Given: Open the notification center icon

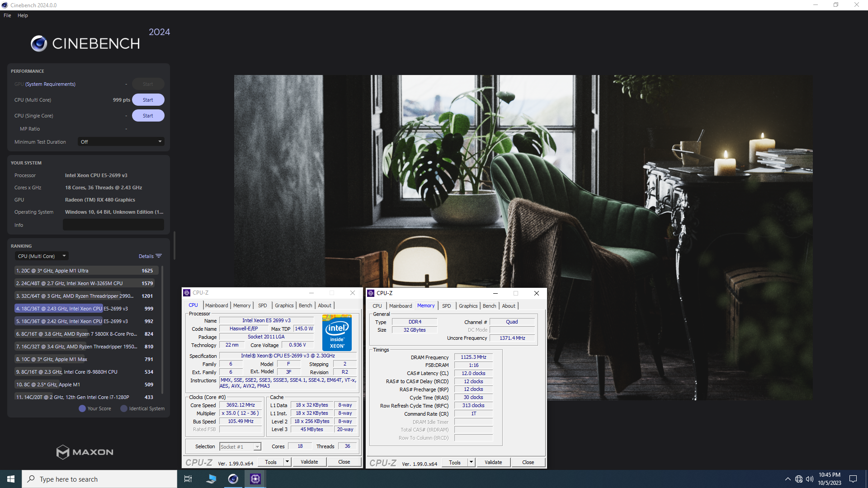Looking at the screenshot, I should [853, 479].
